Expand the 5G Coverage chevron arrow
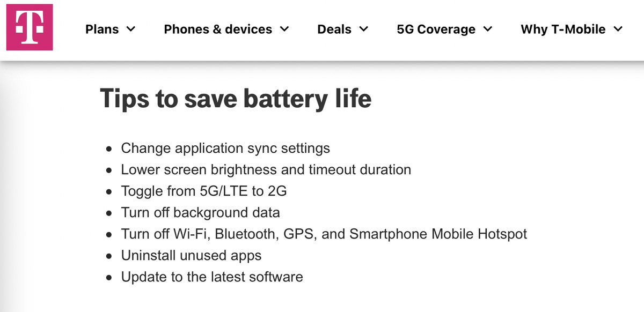This screenshot has width=644, height=312. tap(487, 29)
